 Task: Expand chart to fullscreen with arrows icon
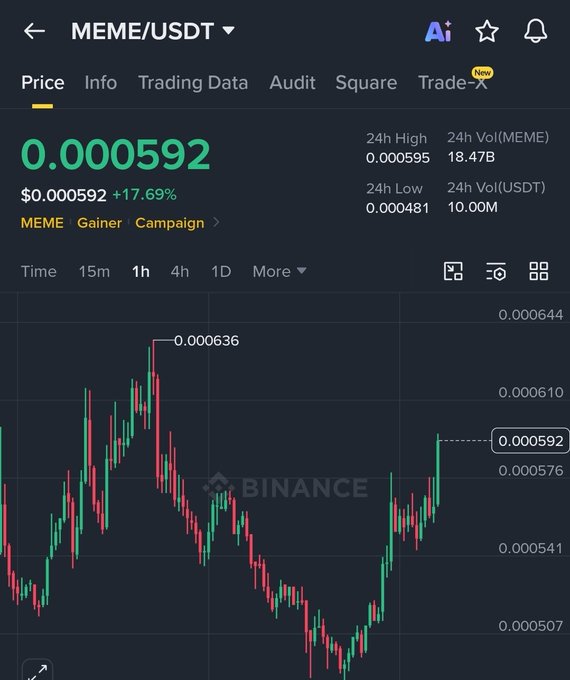(x=38, y=670)
